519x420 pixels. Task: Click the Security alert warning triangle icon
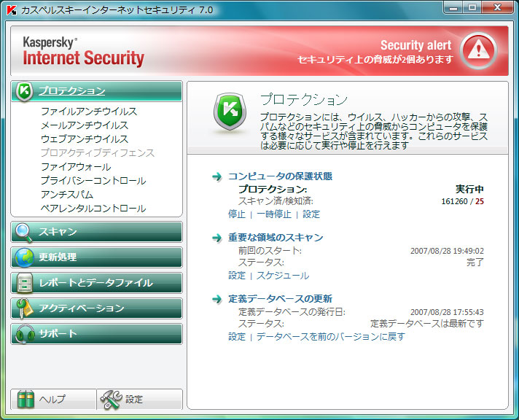pos(478,51)
